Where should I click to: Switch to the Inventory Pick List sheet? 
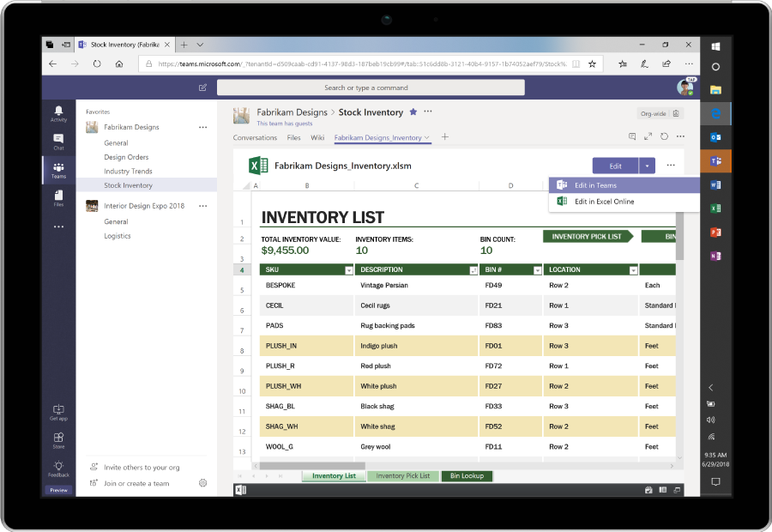point(402,475)
